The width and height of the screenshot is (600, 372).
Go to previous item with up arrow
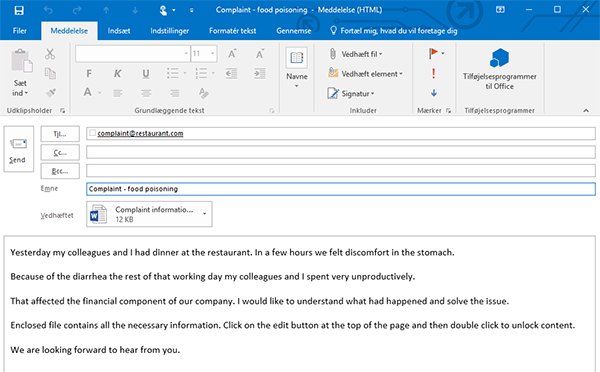click(106, 10)
